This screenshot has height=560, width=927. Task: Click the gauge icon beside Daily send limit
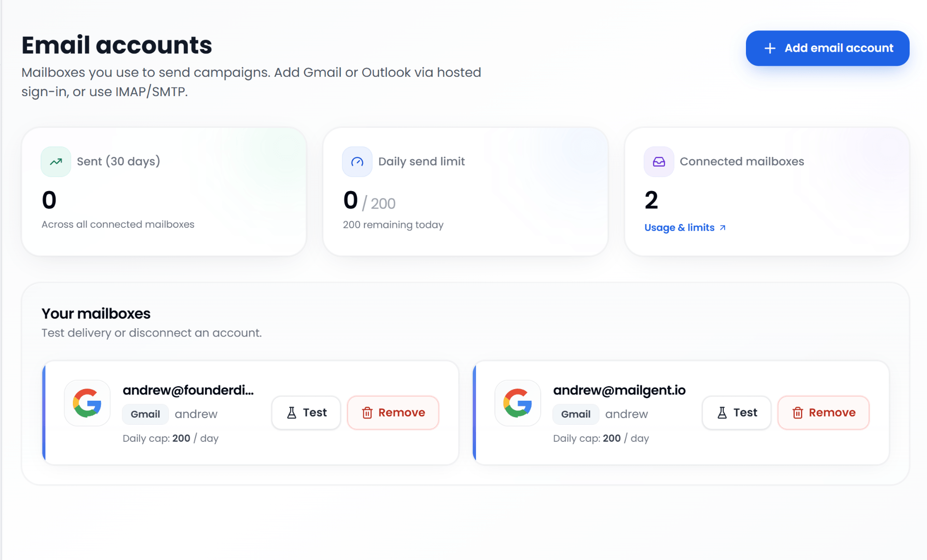357,162
